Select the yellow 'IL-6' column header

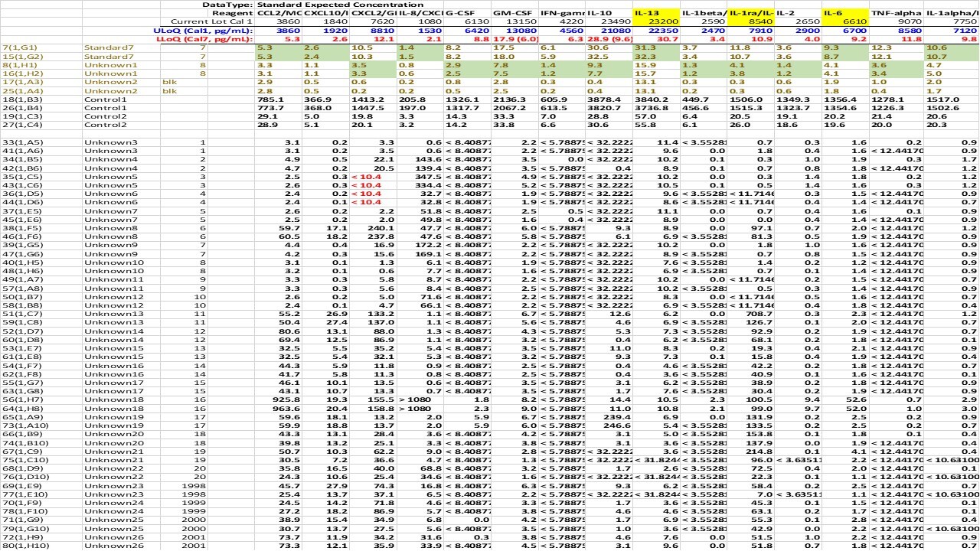coord(844,13)
